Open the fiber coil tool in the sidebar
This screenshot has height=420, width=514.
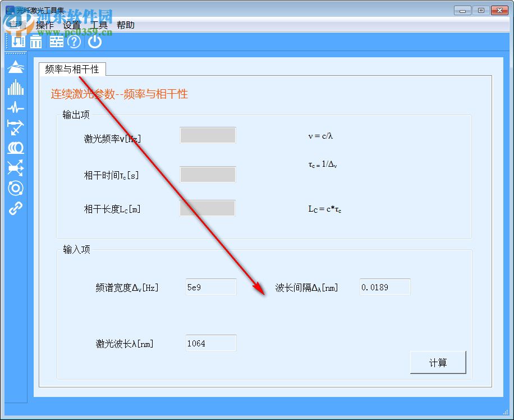(x=15, y=148)
